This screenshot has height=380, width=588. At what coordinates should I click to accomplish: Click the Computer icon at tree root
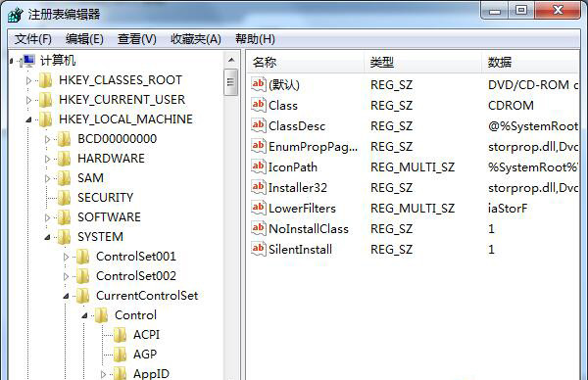click(x=27, y=61)
